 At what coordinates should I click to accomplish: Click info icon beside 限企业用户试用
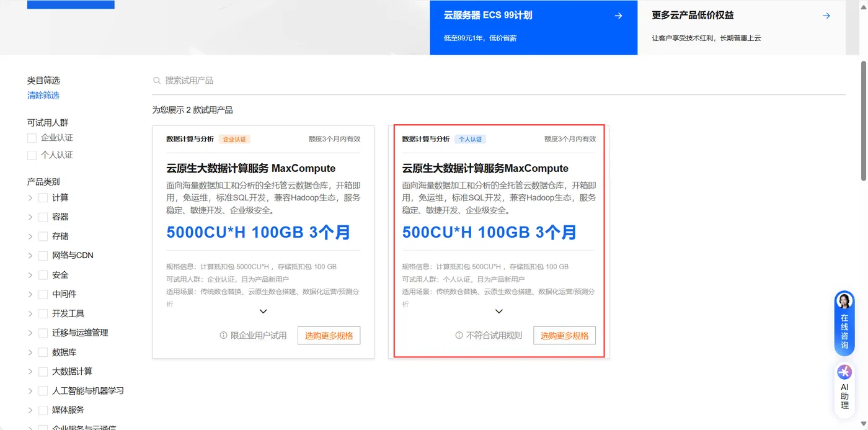click(x=223, y=336)
